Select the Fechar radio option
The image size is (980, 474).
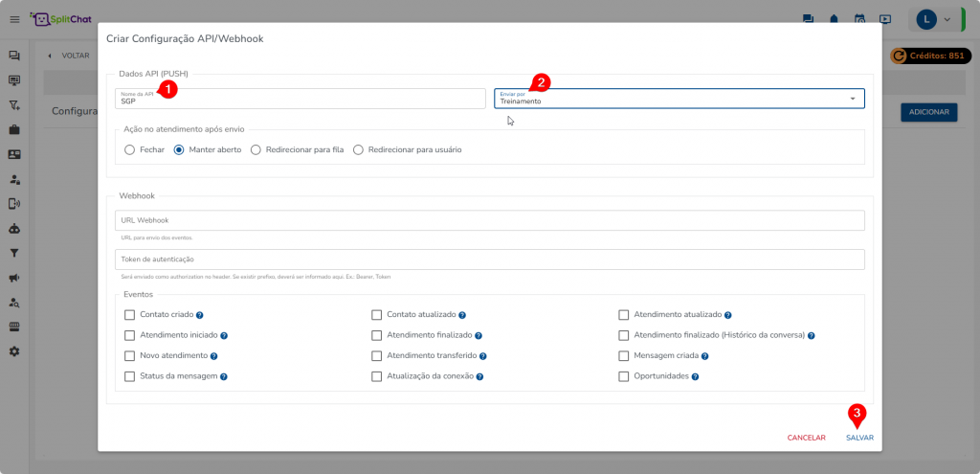(x=130, y=150)
